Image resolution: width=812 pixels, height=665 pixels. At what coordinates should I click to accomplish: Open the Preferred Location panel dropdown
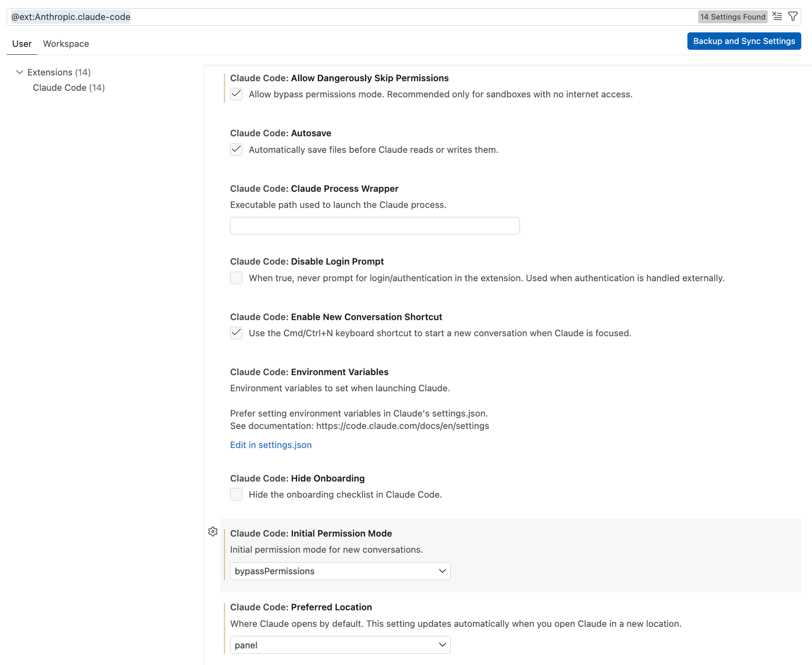point(340,645)
